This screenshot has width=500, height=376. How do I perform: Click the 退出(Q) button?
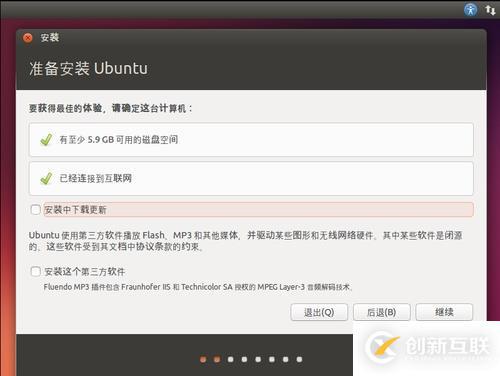point(319,312)
